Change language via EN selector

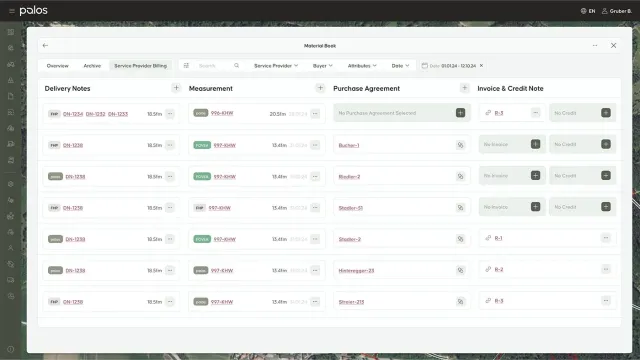coord(588,11)
